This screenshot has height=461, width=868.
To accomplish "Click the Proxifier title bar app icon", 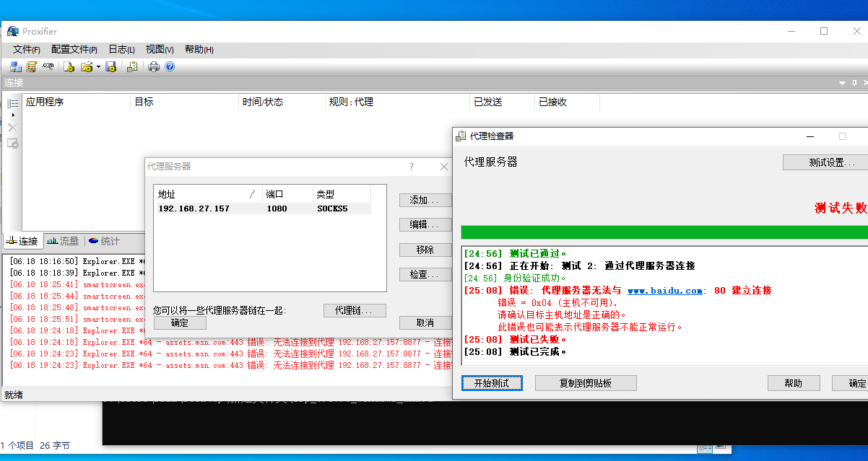I will coord(13,31).
